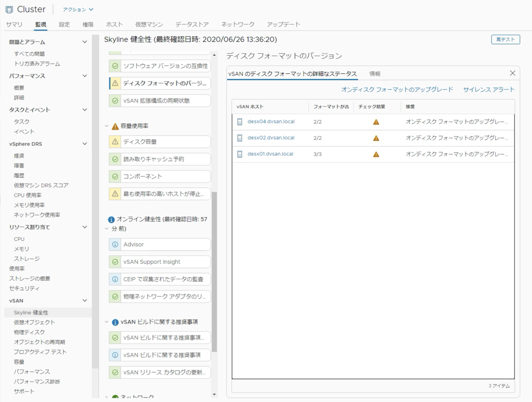The width and height of the screenshot is (532, 402).
Task: Click host icon next to desx01.dvsan.local
Action: click(x=240, y=154)
